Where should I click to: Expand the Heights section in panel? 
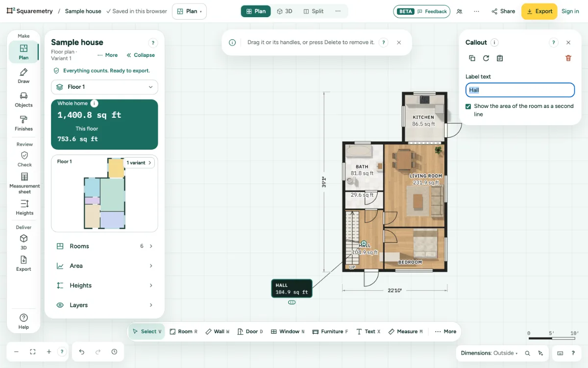104,286
